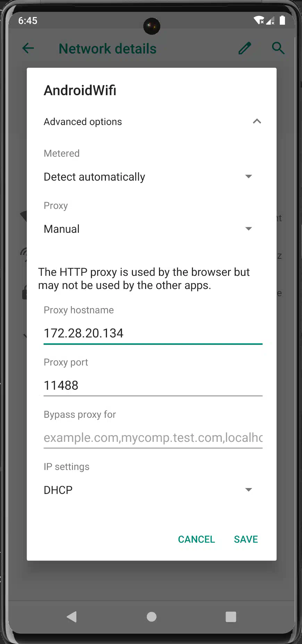The image size is (302, 644).
Task: Tap the clock time in status bar
Action: [28, 20]
